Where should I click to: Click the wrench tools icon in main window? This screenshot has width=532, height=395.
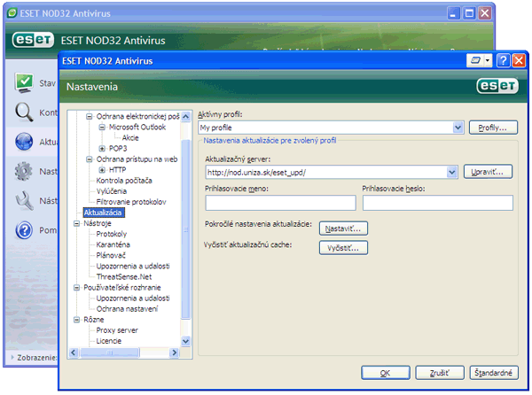(x=24, y=200)
